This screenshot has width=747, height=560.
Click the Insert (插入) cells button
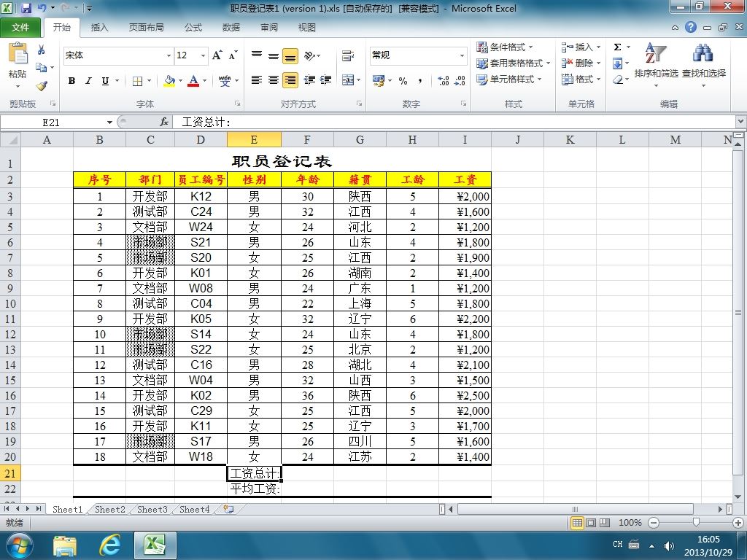click(x=581, y=47)
